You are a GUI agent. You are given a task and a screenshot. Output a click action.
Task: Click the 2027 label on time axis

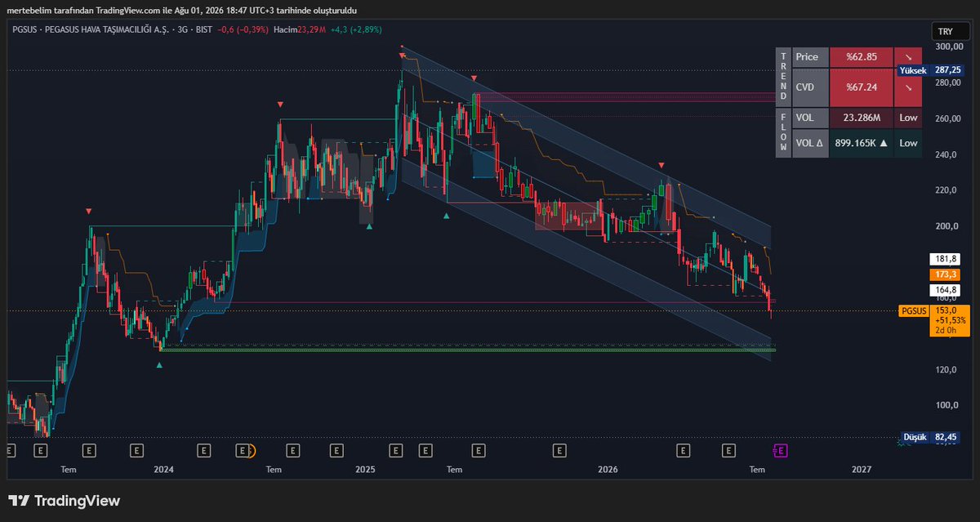[861, 469]
